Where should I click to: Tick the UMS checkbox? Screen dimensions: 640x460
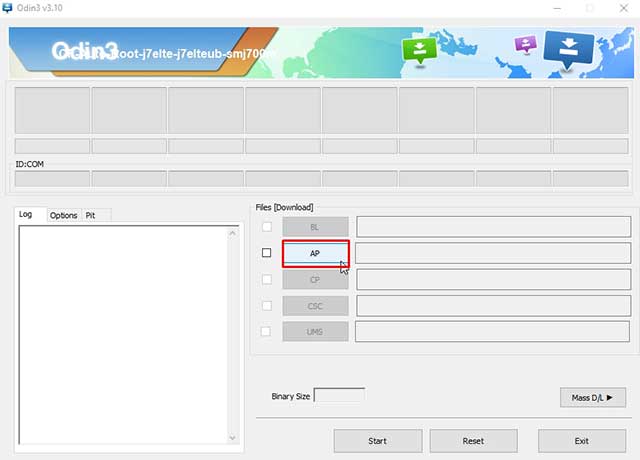tap(266, 331)
